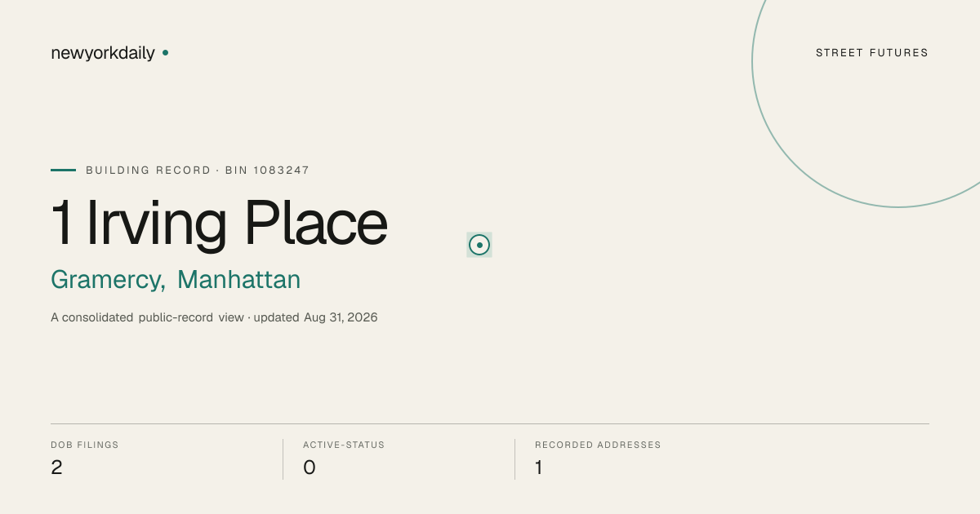
Task: Select the Active-Status label
Action: click(x=344, y=445)
